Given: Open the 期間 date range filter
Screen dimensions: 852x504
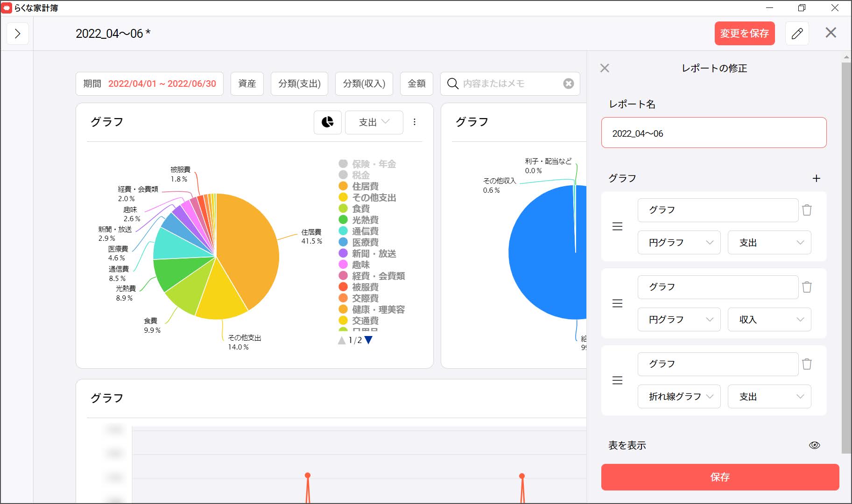Looking at the screenshot, I should click(x=149, y=84).
